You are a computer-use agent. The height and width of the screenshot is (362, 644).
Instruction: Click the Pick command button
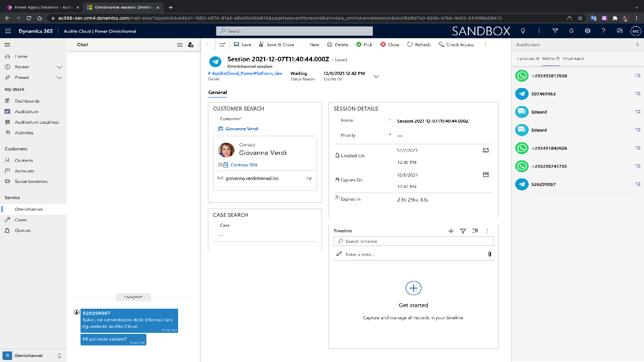(x=364, y=45)
